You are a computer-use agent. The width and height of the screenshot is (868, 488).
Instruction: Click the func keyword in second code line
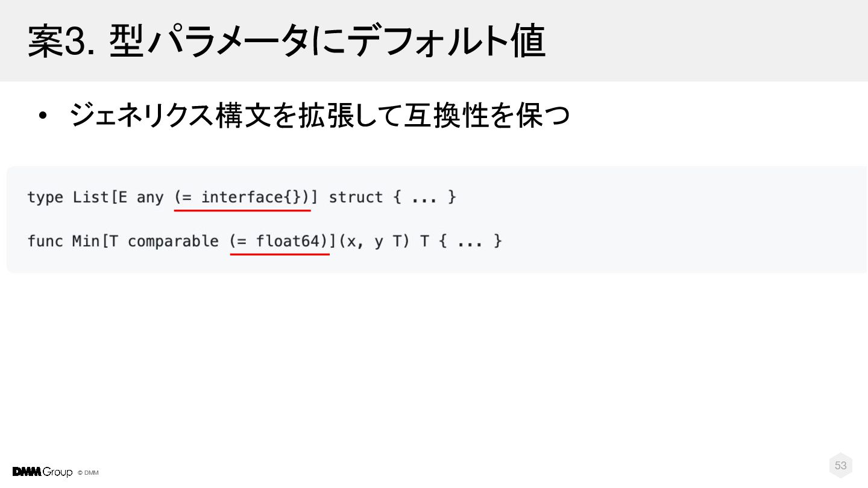point(45,242)
